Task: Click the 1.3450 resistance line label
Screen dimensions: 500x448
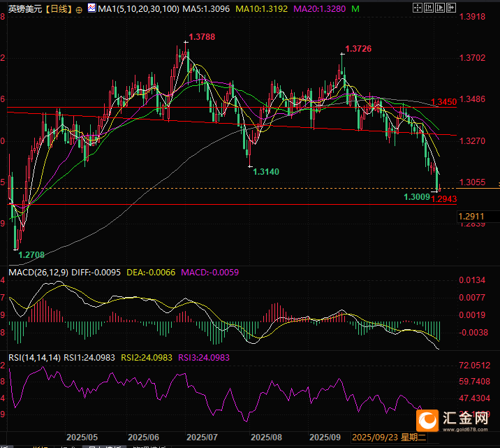Action: pyautogui.click(x=443, y=102)
